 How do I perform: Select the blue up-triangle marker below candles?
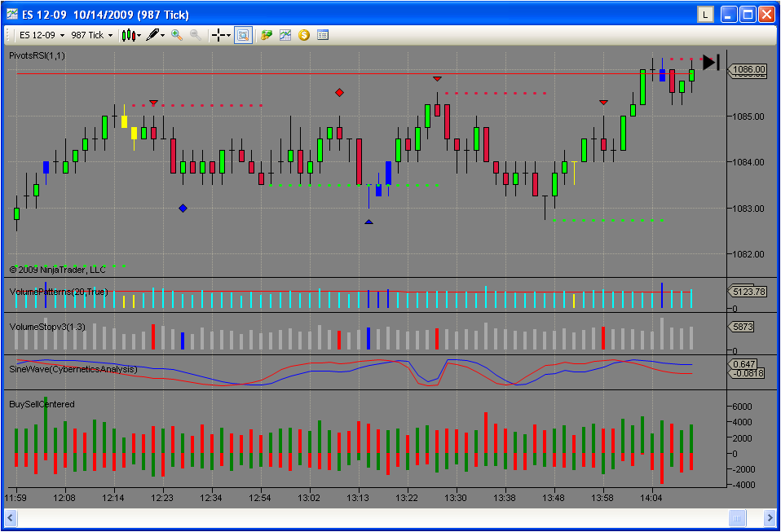click(x=368, y=222)
